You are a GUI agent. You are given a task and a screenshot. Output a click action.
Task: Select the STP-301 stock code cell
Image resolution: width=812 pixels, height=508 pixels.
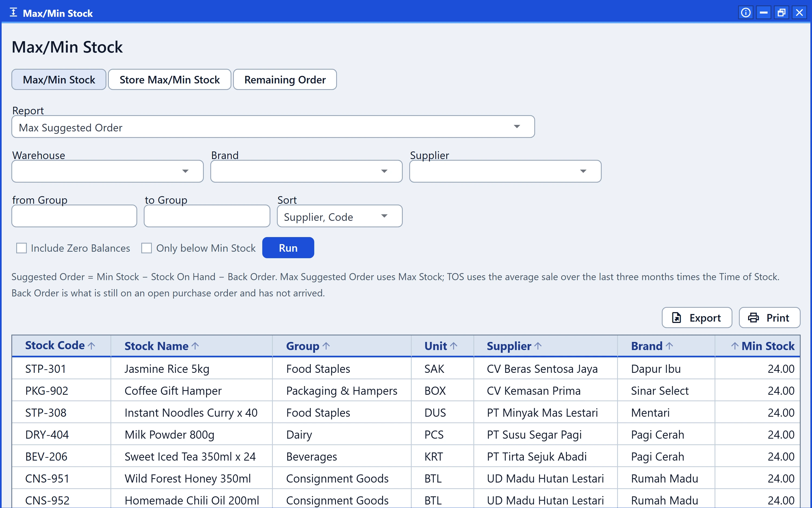tap(61, 368)
